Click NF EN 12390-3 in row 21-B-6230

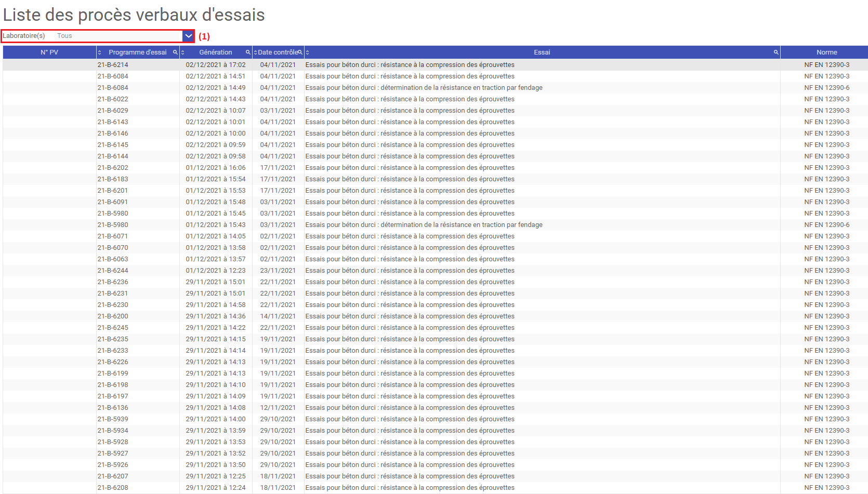tap(827, 305)
